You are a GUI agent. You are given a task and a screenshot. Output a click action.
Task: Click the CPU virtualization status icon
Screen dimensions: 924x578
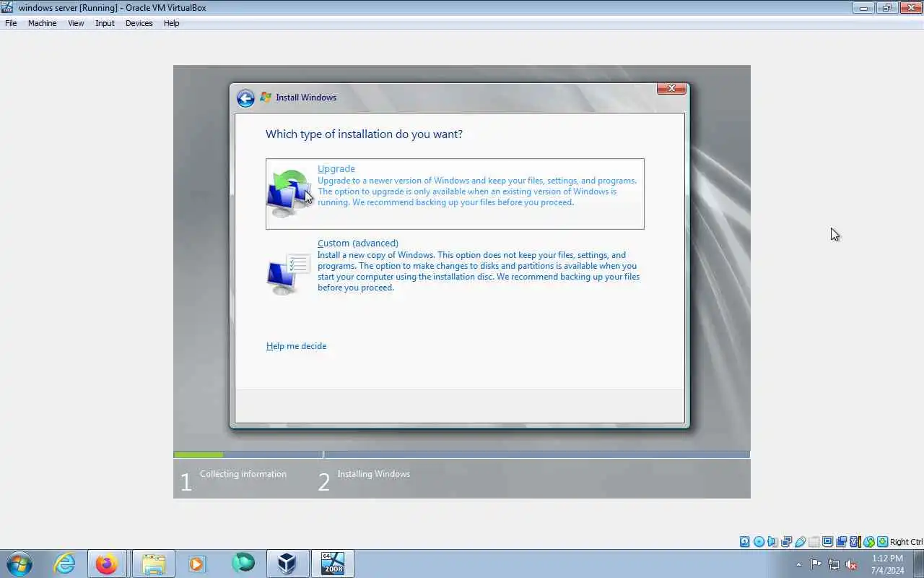pos(855,542)
